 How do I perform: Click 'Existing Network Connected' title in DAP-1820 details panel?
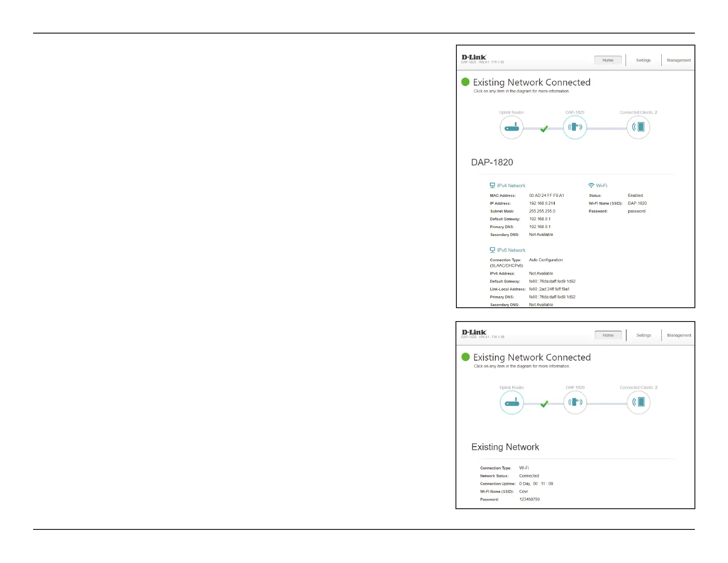coord(532,82)
